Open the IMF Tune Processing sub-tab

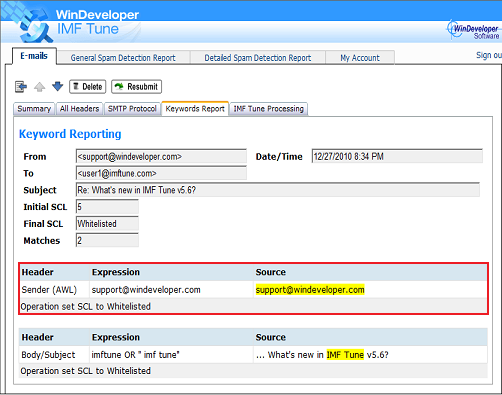coord(269,109)
